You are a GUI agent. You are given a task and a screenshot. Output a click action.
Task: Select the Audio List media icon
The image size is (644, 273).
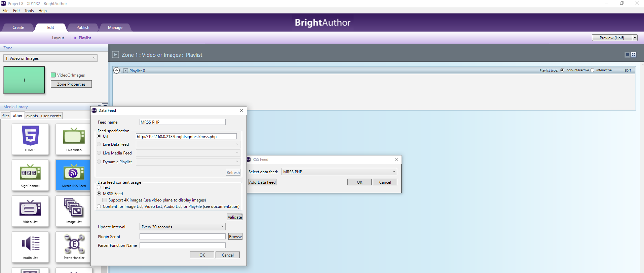[x=30, y=247]
